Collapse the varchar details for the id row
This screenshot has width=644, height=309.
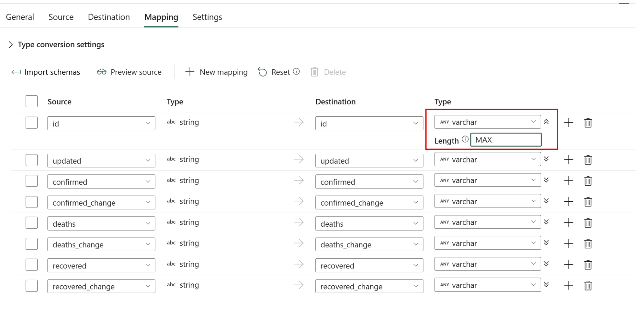pyautogui.click(x=547, y=122)
